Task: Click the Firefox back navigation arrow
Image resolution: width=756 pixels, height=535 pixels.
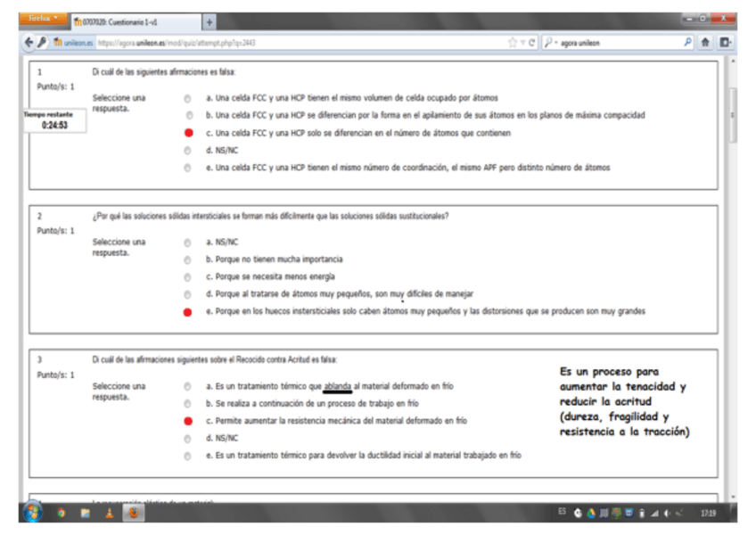Action: click(x=29, y=42)
